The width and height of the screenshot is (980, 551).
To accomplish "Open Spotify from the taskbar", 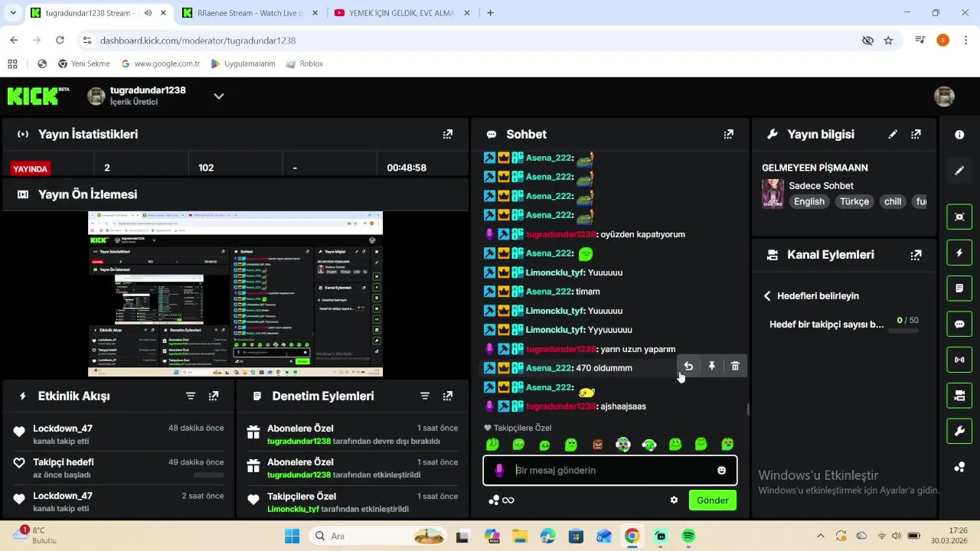I will [x=688, y=536].
